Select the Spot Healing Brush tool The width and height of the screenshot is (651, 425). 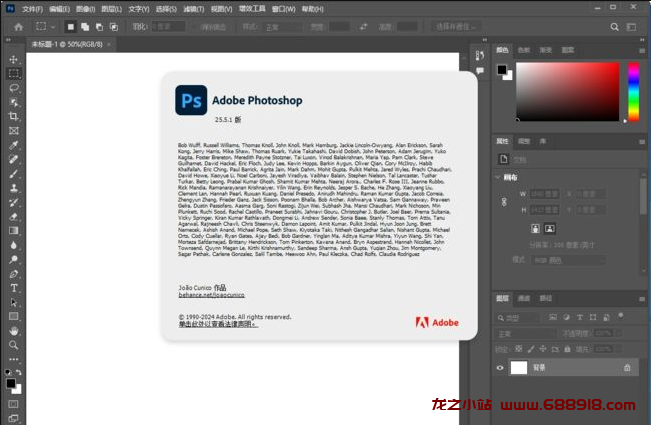[x=14, y=159]
